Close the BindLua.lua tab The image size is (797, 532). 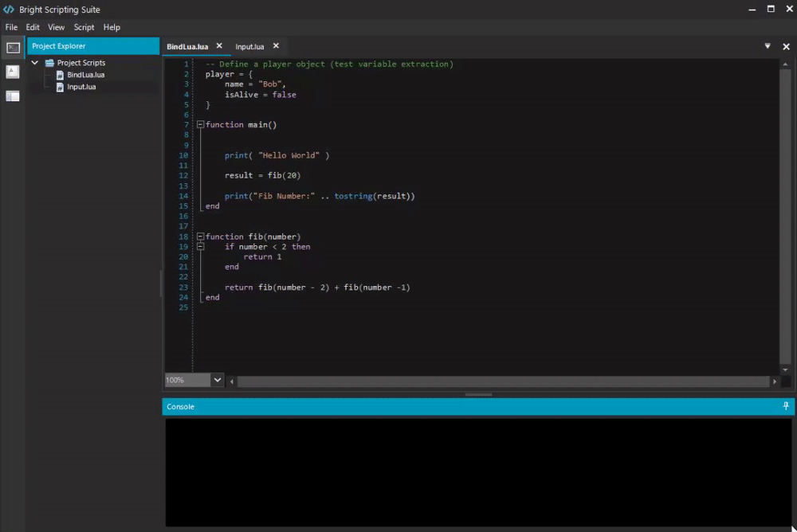(219, 45)
